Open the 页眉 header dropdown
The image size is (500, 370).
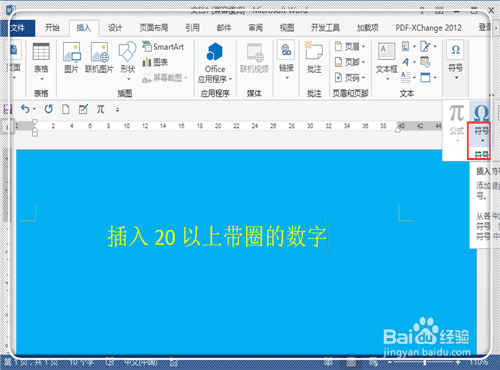pos(350,46)
